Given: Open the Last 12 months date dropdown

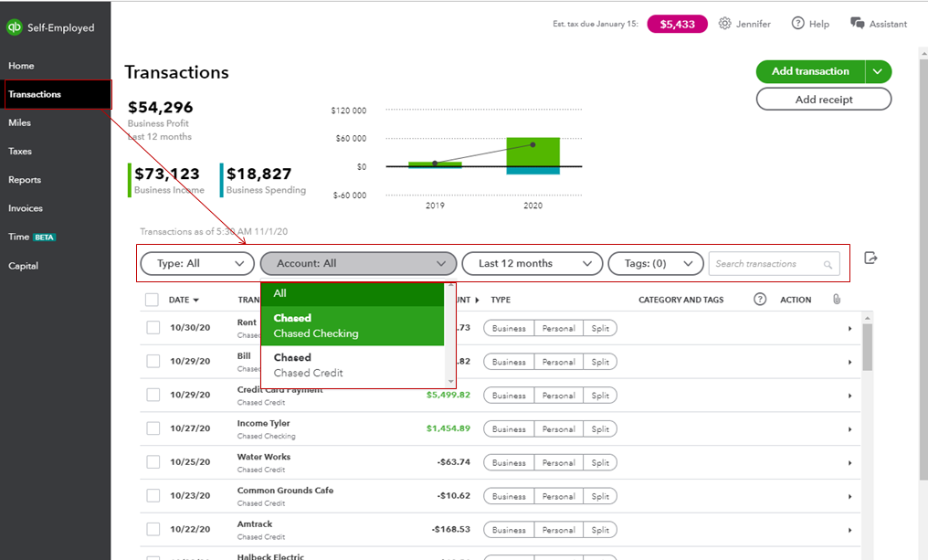Looking at the screenshot, I should pyautogui.click(x=533, y=263).
